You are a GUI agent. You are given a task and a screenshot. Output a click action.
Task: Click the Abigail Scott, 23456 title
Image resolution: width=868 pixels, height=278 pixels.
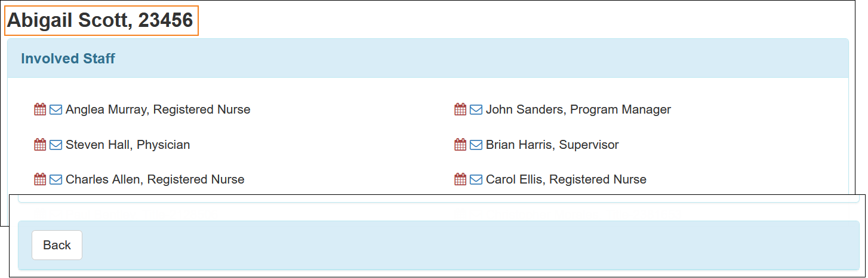click(x=100, y=20)
